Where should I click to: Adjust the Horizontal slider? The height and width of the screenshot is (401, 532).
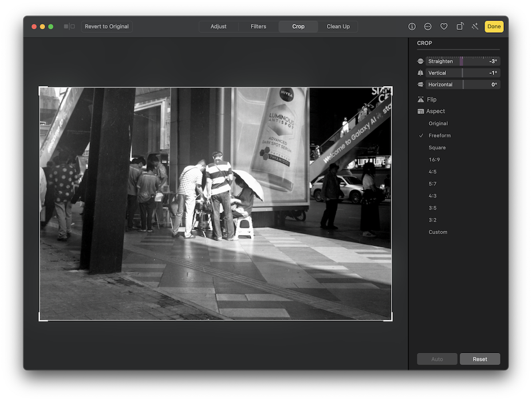pyautogui.click(x=463, y=84)
